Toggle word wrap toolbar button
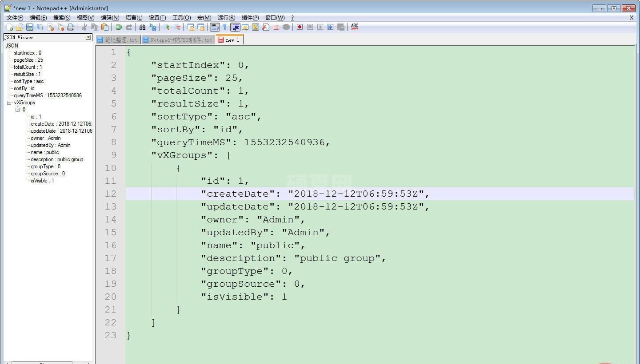Image resolution: width=640 pixels, height=364 pixels. pos(215,27)
